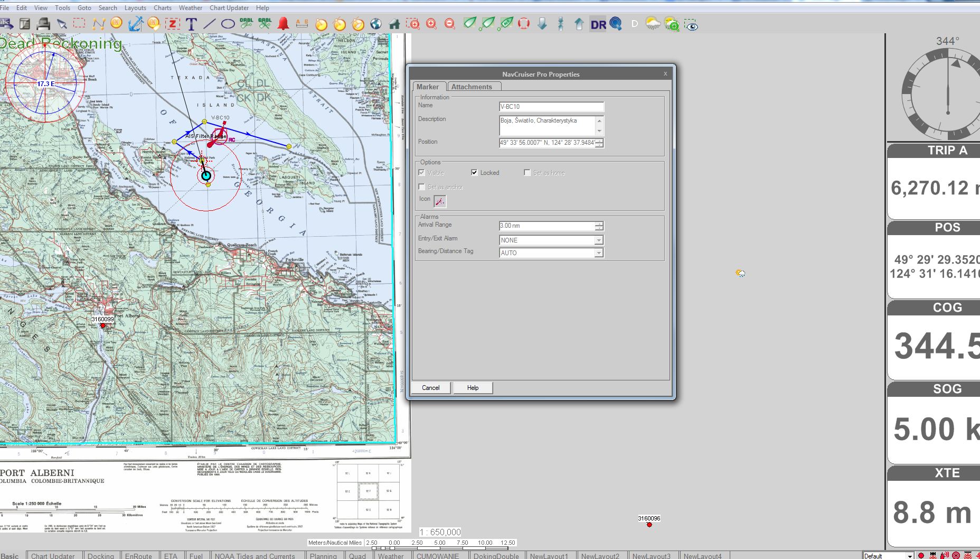Select the ellipse drawing tool

click(x=228, y=24)
